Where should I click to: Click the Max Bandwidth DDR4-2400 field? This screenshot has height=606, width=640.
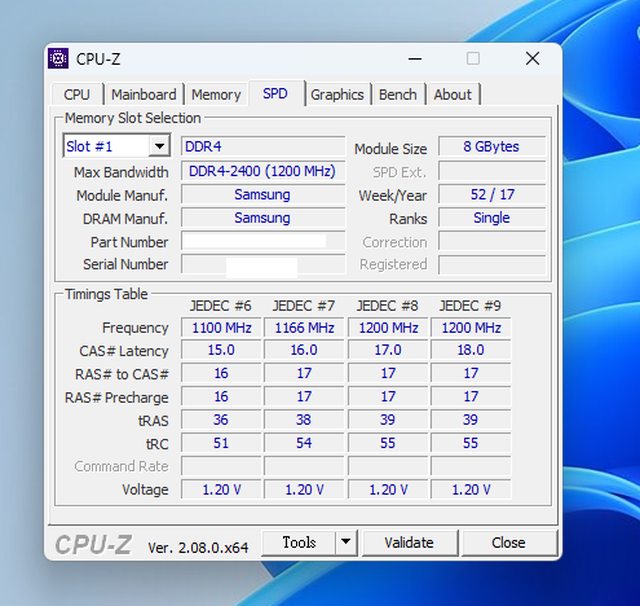pos(262,171)
